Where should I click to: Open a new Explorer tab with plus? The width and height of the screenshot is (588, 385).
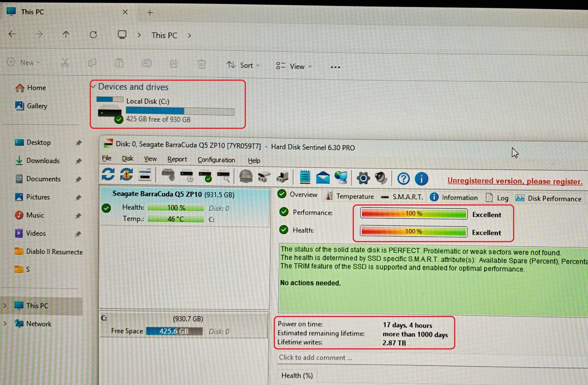[x=150, y=13]
